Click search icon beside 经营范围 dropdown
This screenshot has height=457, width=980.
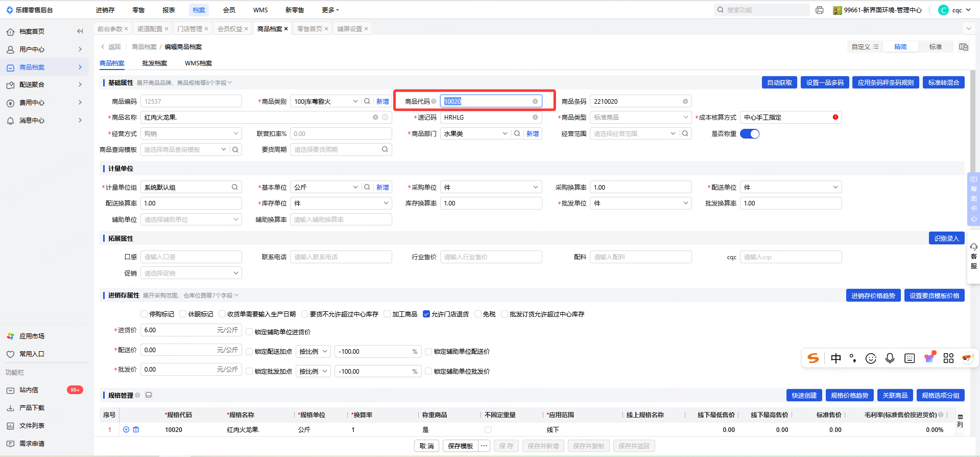(x=685, y=133)
